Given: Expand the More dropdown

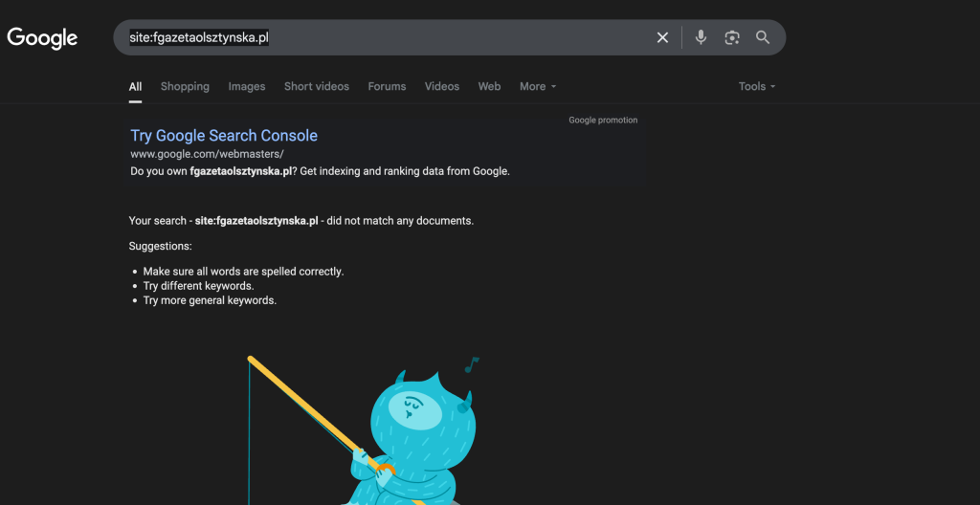Looking at the screenshot, I should pos(538,86).
